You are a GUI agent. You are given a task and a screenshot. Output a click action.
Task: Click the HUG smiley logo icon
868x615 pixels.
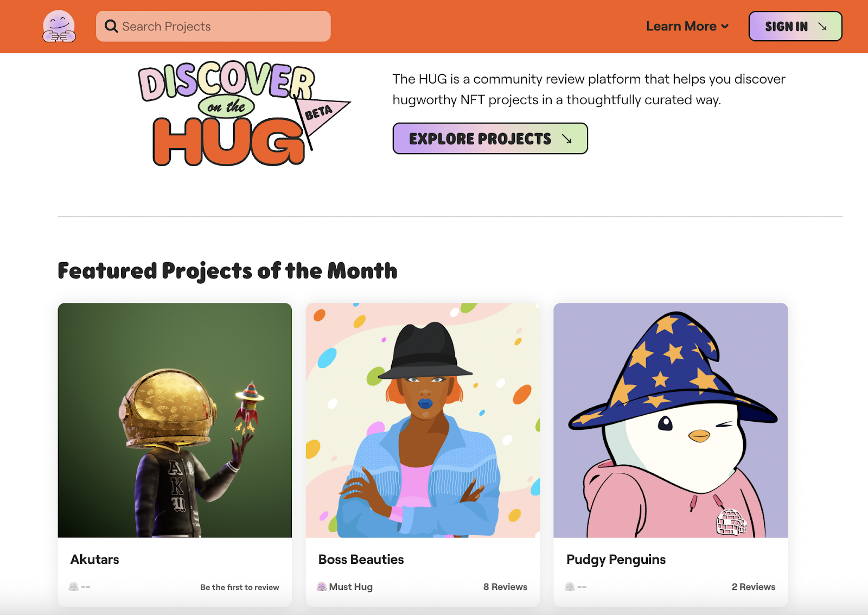click(59, 26)
